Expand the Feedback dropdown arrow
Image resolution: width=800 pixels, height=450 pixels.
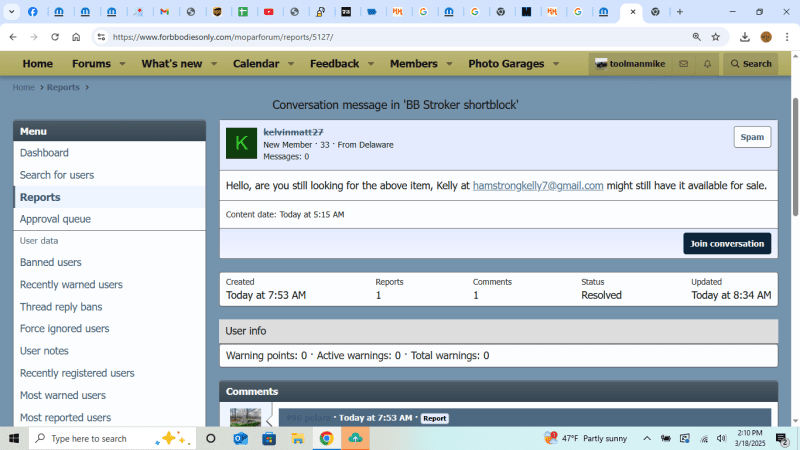tap(371, 64)
